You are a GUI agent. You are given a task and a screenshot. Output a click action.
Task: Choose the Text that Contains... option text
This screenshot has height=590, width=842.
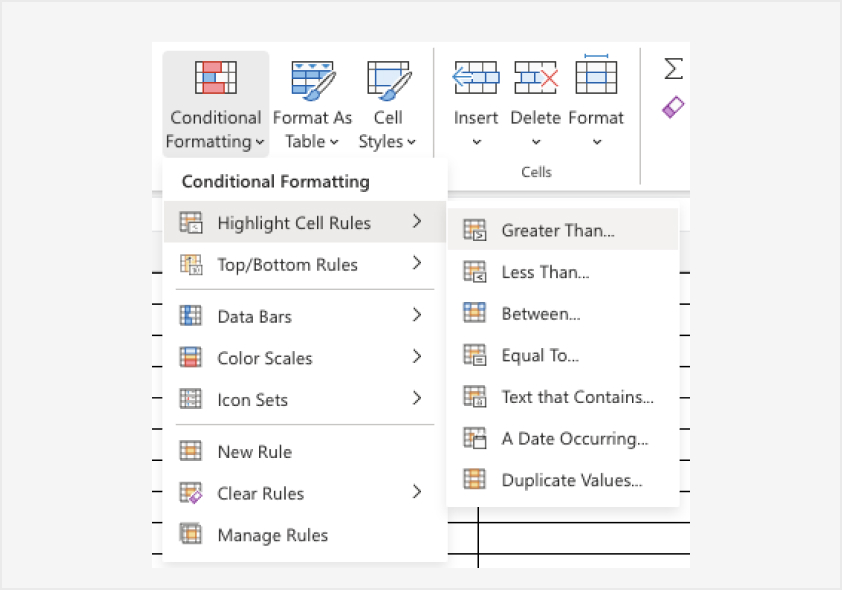tap(577, 397)
